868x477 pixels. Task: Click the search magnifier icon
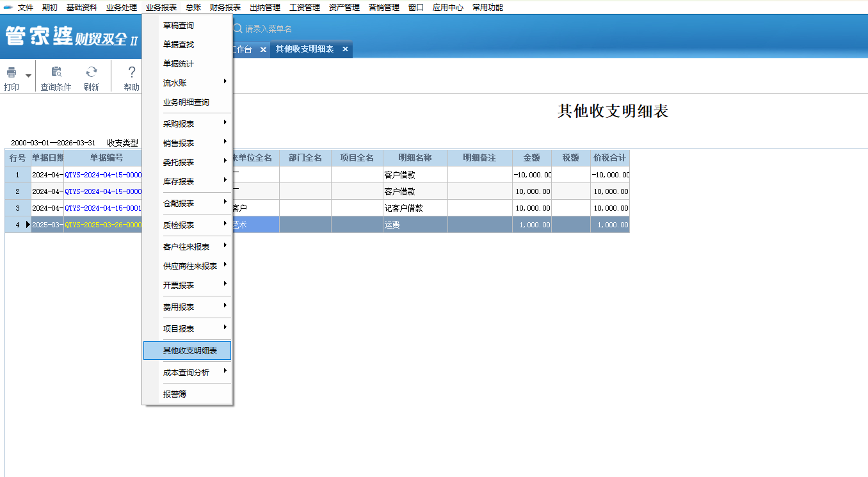(x=237, y=29)
